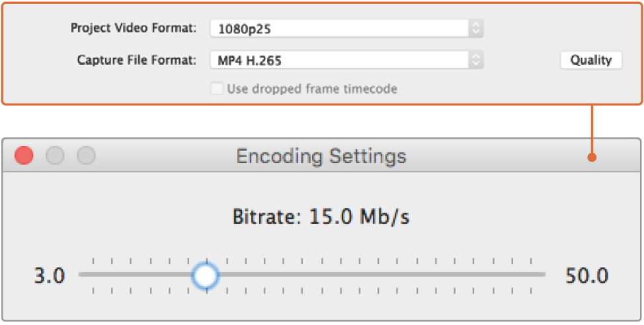
Task: Click the arrow stepper beside 1080p25
Action: click(476, 28)
